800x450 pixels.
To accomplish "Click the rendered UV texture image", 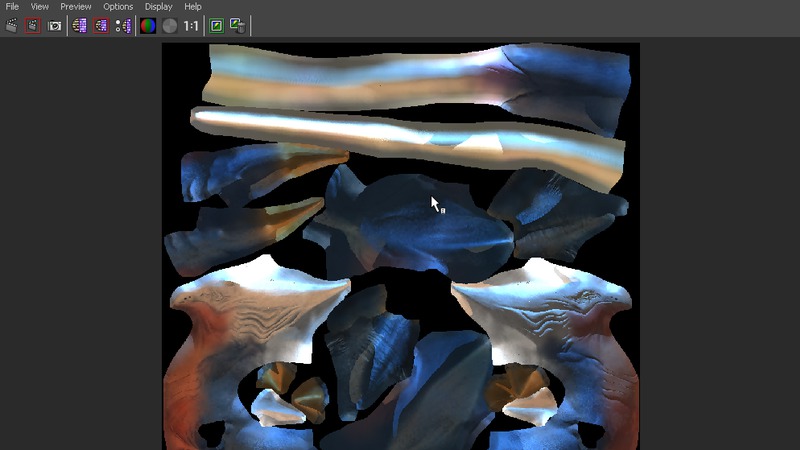I will (x=401, y=246).
